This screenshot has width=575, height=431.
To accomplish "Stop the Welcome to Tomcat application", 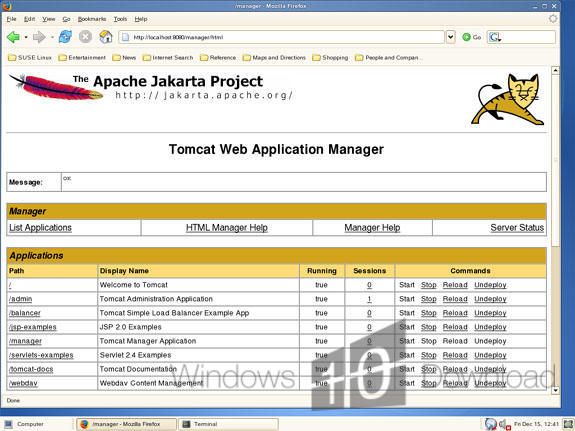I will click(429, 285).
